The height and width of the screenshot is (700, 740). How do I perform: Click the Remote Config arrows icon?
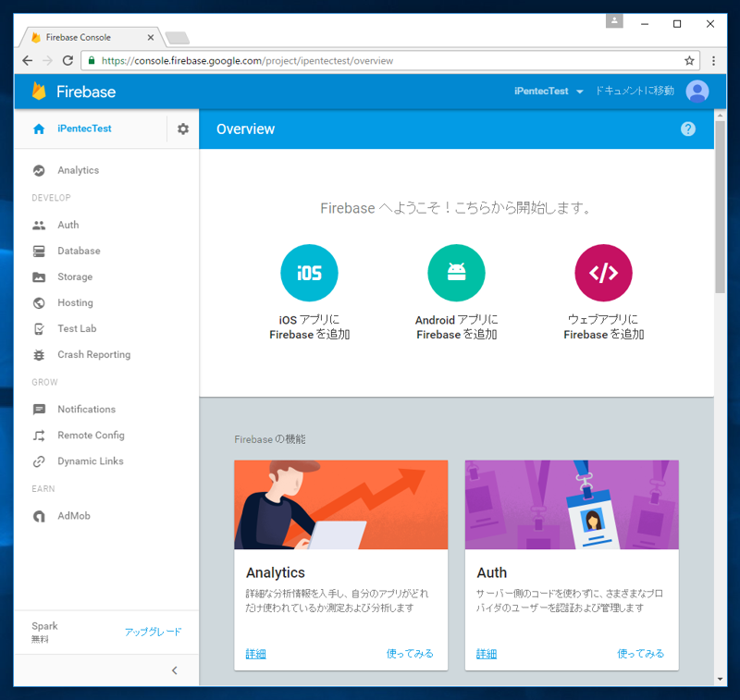(x=39, y=436)
